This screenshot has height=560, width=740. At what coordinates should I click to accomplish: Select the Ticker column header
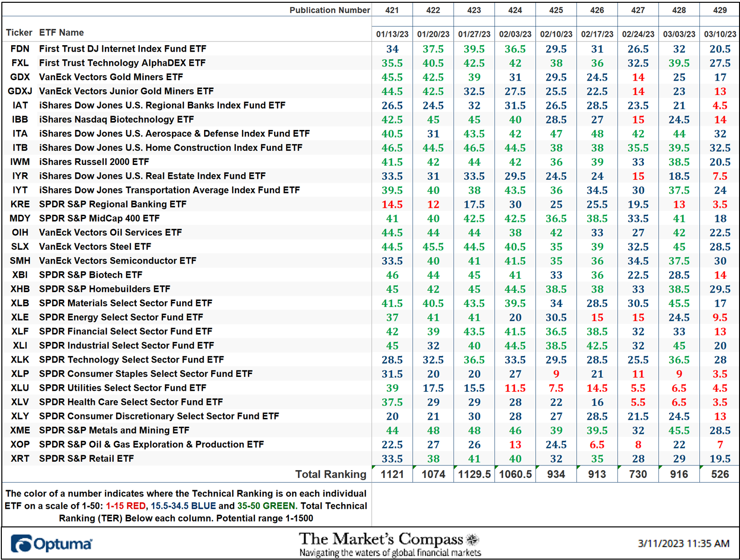19,33
